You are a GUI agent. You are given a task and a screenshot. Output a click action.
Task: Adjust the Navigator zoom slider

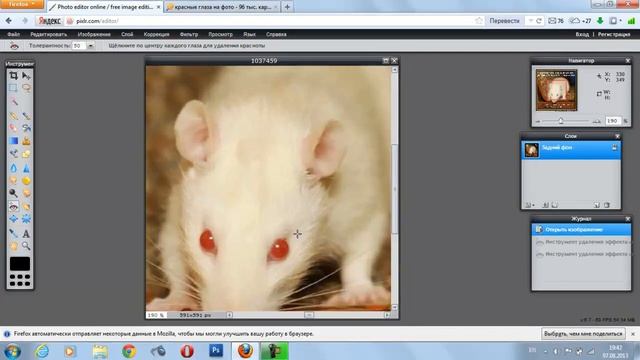[x=560, y=121]
